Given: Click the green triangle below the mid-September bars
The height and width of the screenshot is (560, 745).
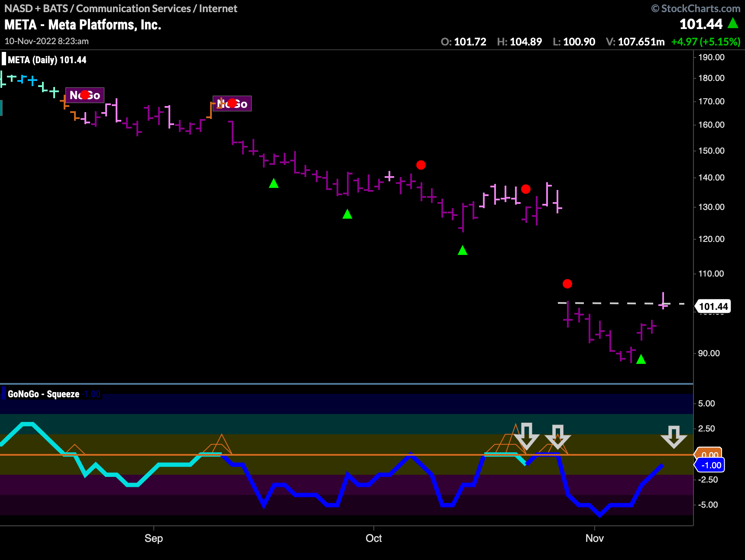Looking at the screenshot, I should [x=274, y=183].
